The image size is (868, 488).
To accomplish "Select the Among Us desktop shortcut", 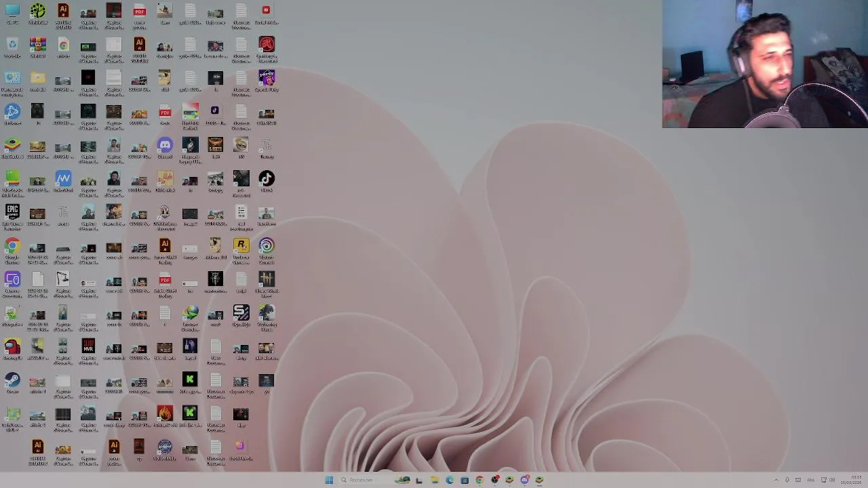I will click(12, 350).
